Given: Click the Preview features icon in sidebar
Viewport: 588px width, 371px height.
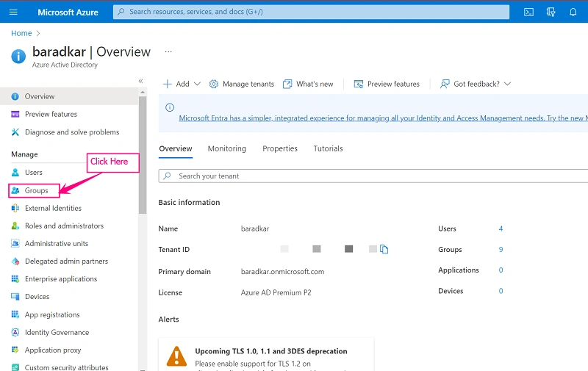Looking at the screenshot, I should coord(15,115).
